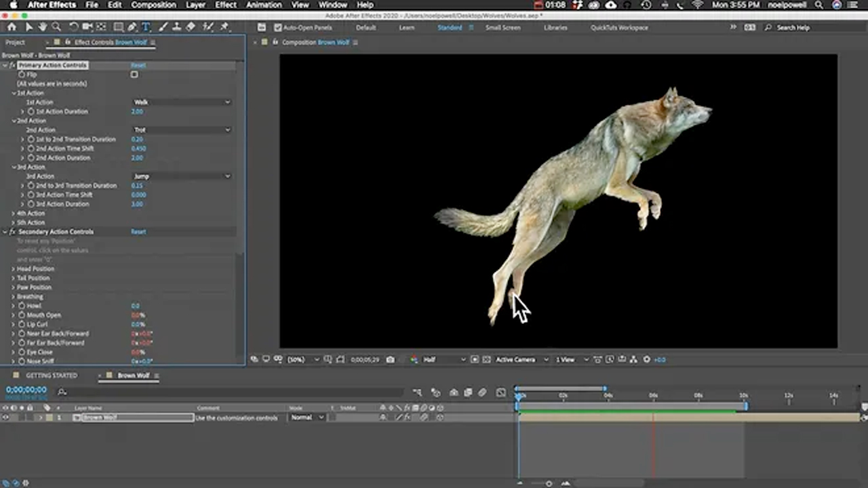Image resolution: width=868 pixels, height=488 pixels.
Task: Choose the Type text tool
Action: click(146, 27)
